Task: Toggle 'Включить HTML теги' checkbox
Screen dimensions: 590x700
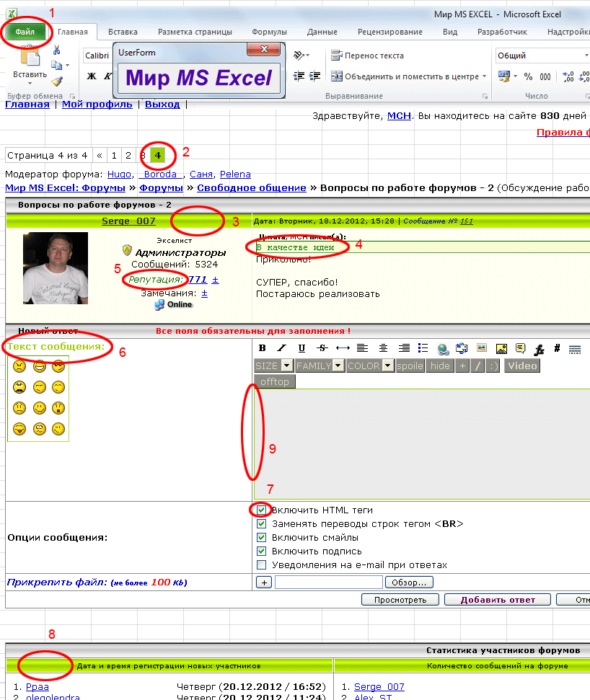Action: [261, 510]
